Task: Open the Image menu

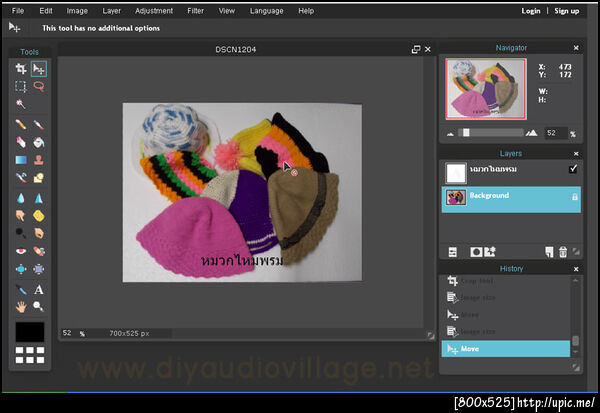Action: point(77,11)
